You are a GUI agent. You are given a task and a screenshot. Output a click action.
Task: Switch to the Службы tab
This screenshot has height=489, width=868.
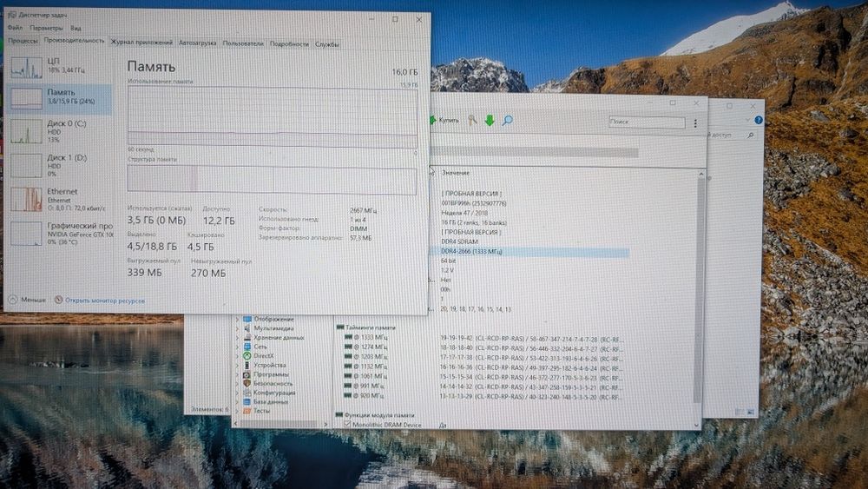[x=326, y=44]
